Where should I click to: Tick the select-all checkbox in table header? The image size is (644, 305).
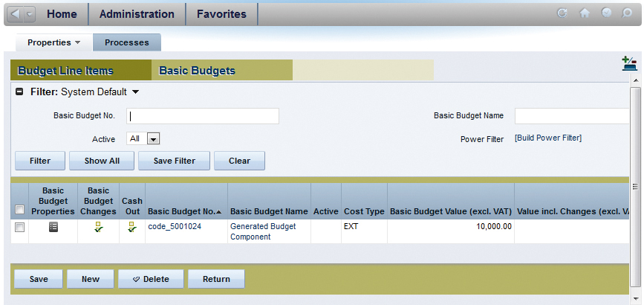click(x=19, y=210)
